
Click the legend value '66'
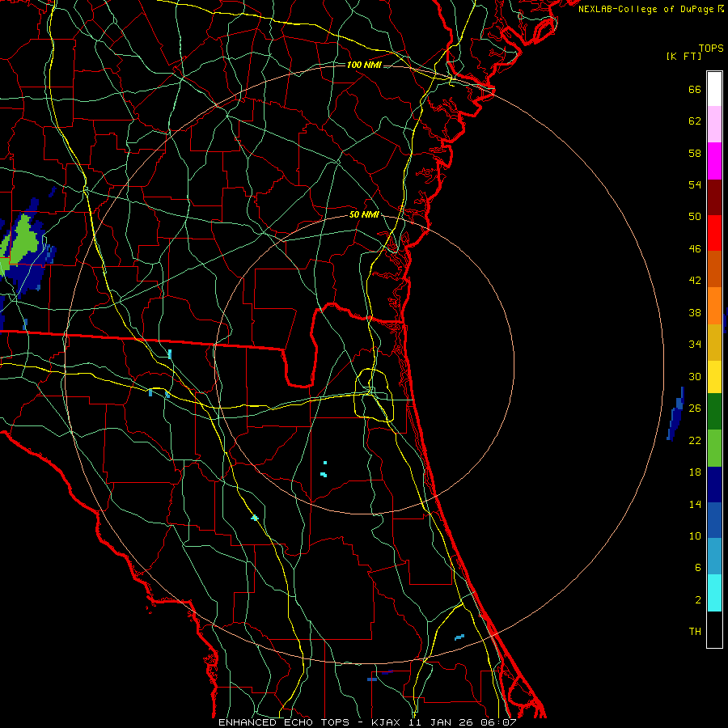695,89
